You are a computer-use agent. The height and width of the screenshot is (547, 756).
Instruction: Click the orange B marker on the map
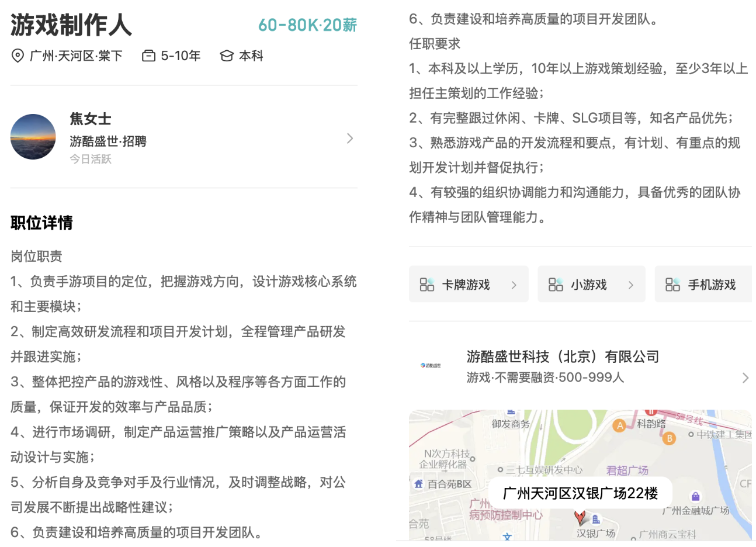[670, 438]
